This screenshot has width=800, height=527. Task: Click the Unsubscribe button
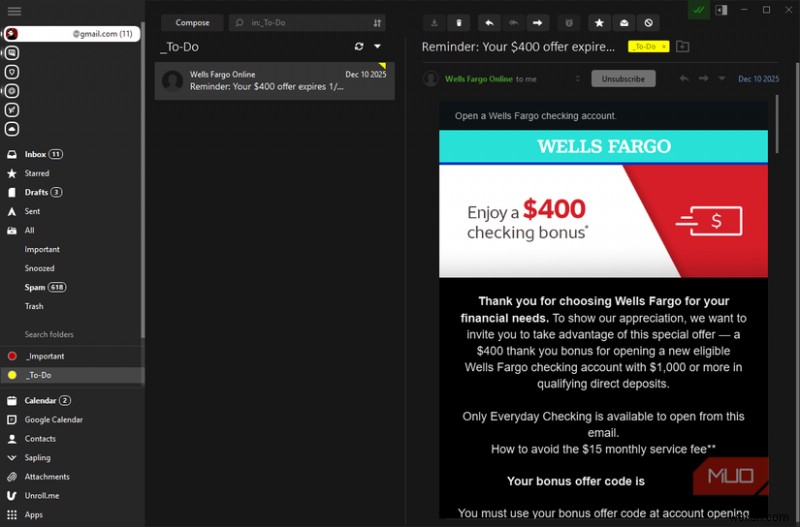[x=623, y=79]
